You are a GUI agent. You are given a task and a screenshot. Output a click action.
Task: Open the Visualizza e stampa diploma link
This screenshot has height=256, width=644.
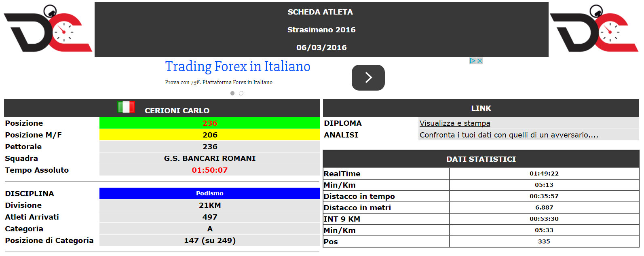coord(455,123)
